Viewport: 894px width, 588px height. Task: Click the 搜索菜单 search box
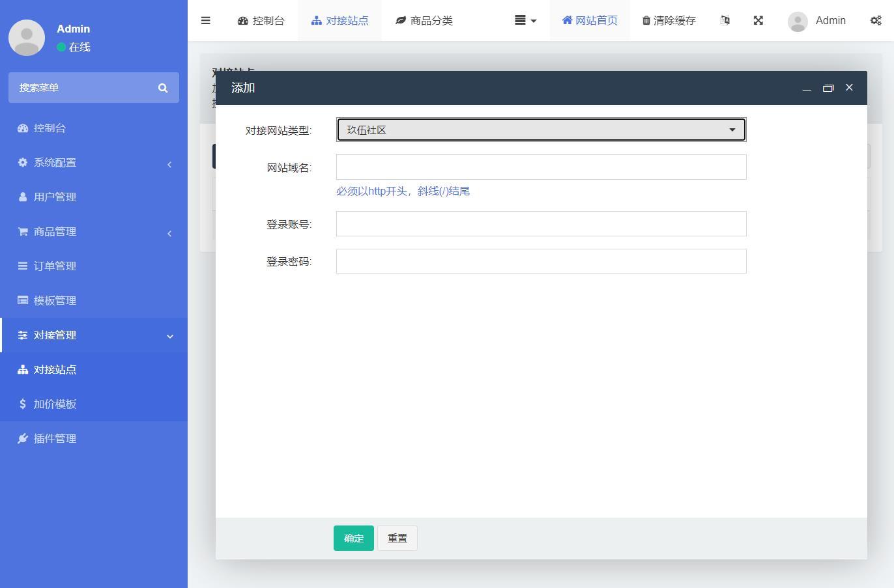[x=85, y=87]
